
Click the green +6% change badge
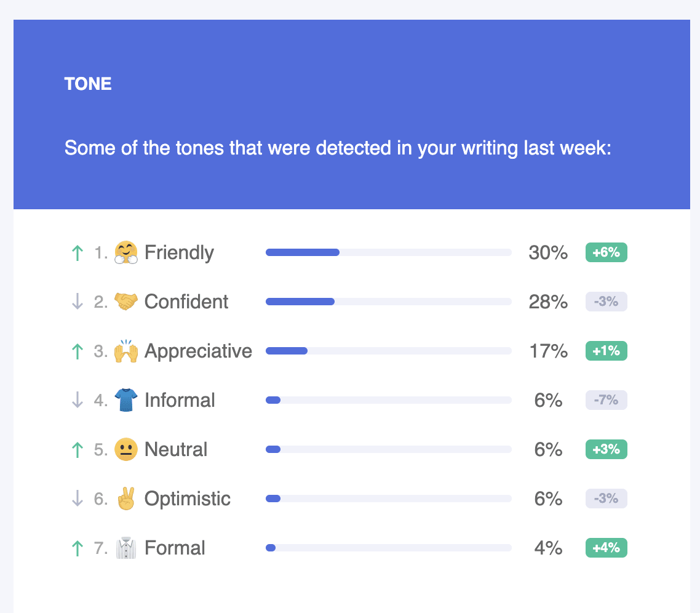[606, 252]
